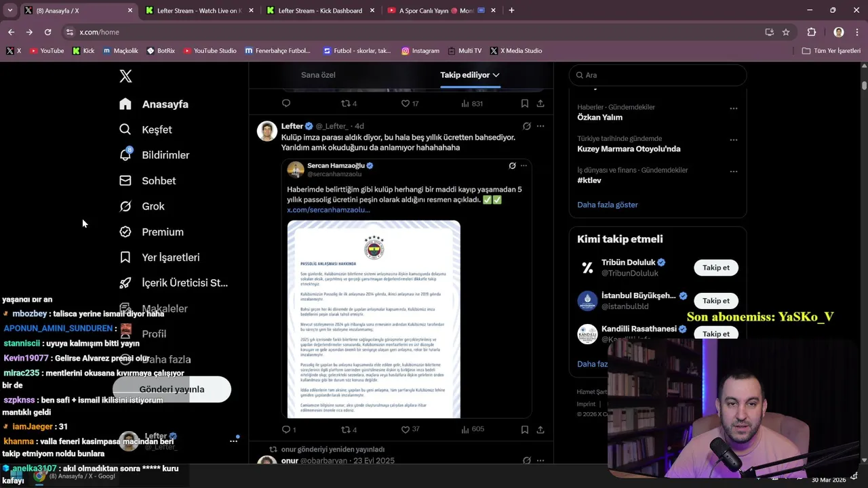Screen dimensions: 868x488
Task: Open Tüm Yer İşaretleri folder
Action: point(831,51)
